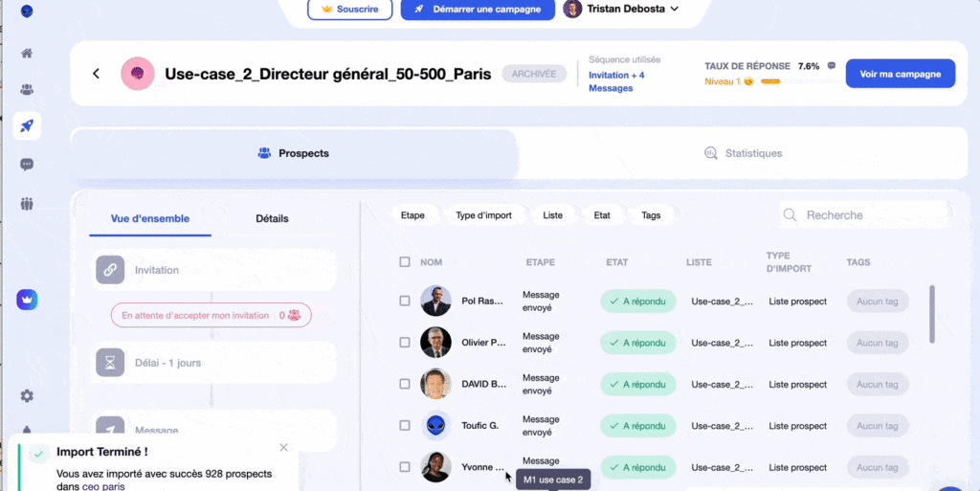Open the contacts people icon in sidebar
Image resolution: width=980 pixels, height=491 pixels.
pos(26,89)
